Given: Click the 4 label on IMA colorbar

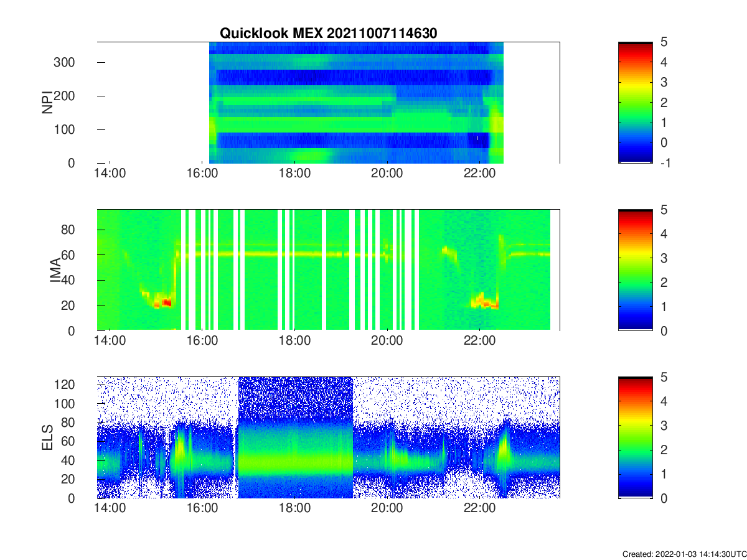Looking at the screenshot, I should click(x=664, y=234).
